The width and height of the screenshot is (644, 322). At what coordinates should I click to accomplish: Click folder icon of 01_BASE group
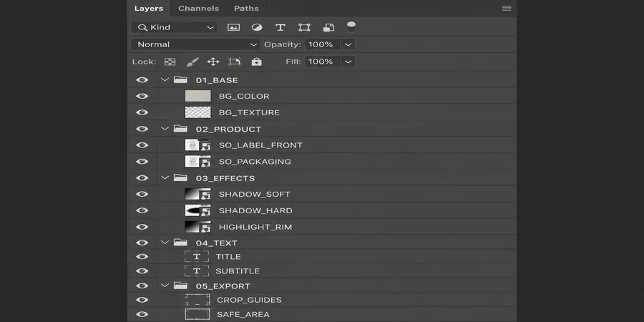tap(180, 79)
